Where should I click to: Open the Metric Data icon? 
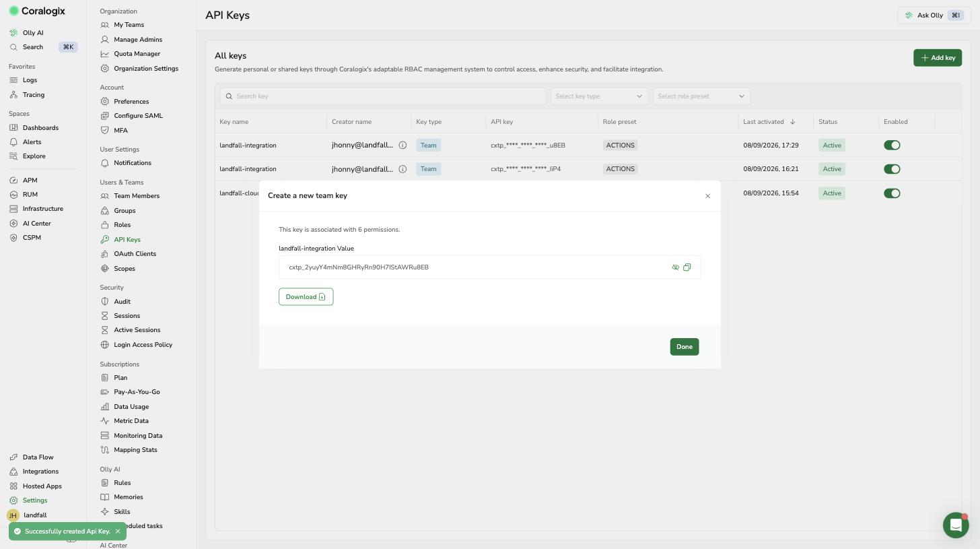[104, 421]
